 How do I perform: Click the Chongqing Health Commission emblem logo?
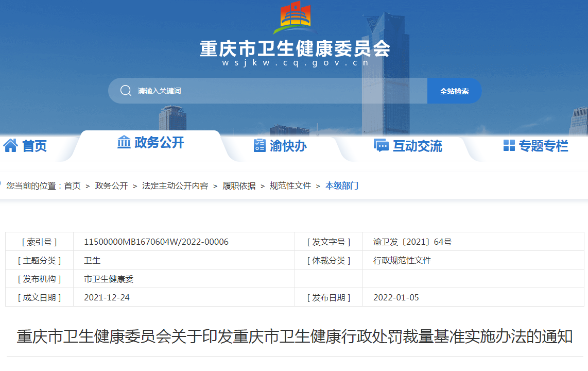coord(295,17)
